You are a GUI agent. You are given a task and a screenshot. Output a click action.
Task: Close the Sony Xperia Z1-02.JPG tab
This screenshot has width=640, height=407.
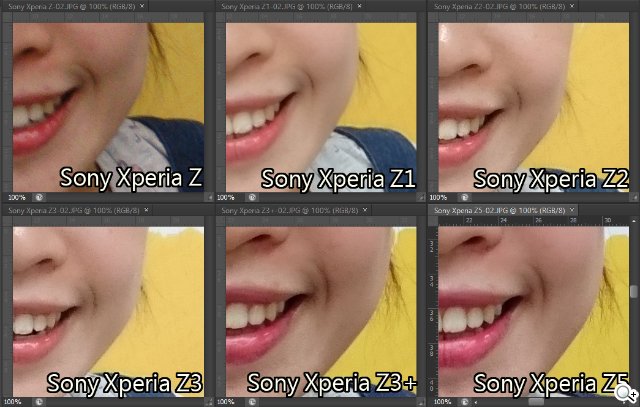359,6
